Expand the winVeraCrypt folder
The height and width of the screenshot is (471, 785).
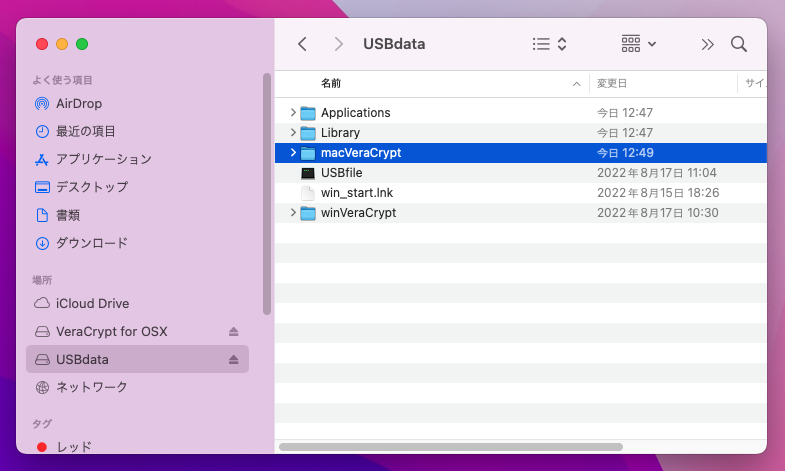pyautogui.click(x=293, y=213)
